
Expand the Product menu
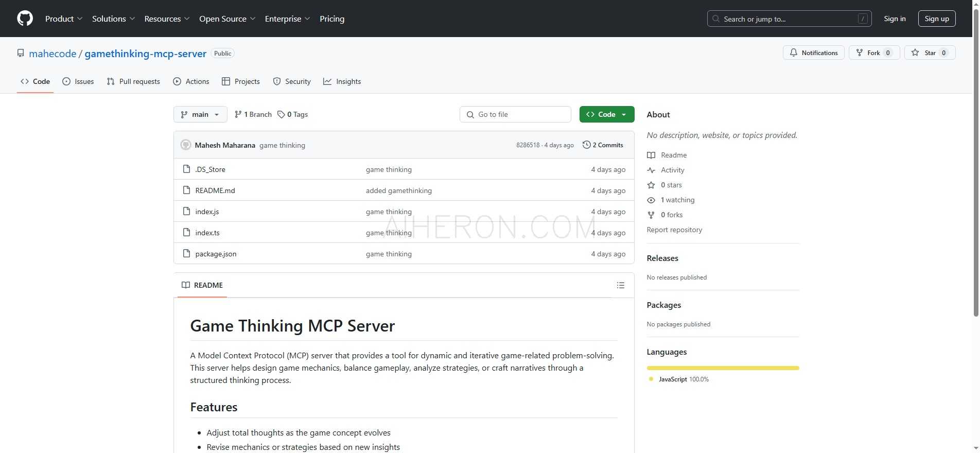coord(64,19)
